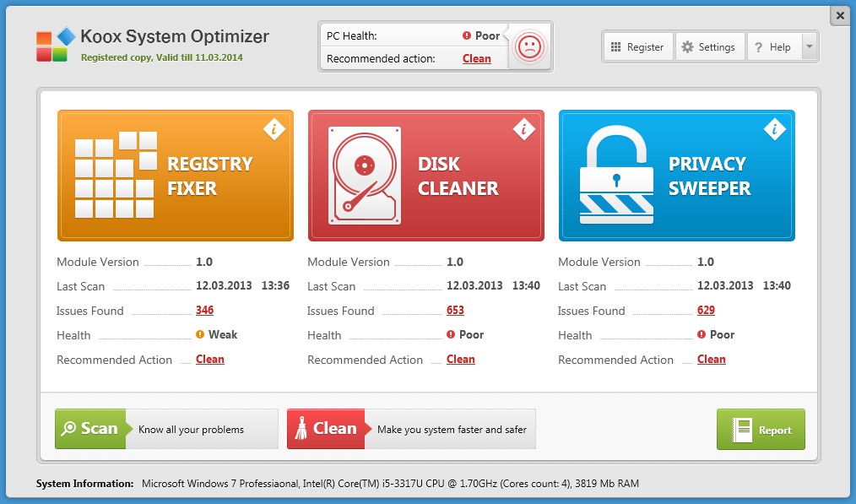856x504 pixels.
Task: Open Disk Cleaner info diamond icon
Action: (x=524, y=129)
